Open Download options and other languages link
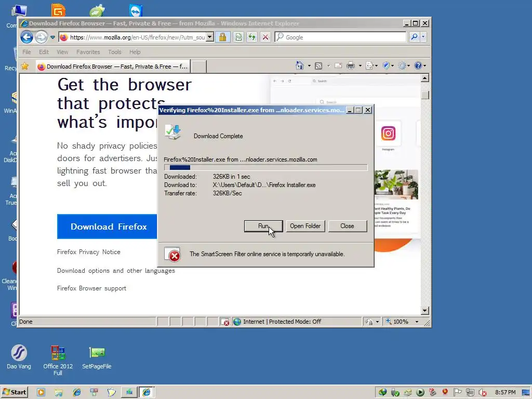Image resolution: width=532 pixels, height=399 pixels. coord(116,270)
